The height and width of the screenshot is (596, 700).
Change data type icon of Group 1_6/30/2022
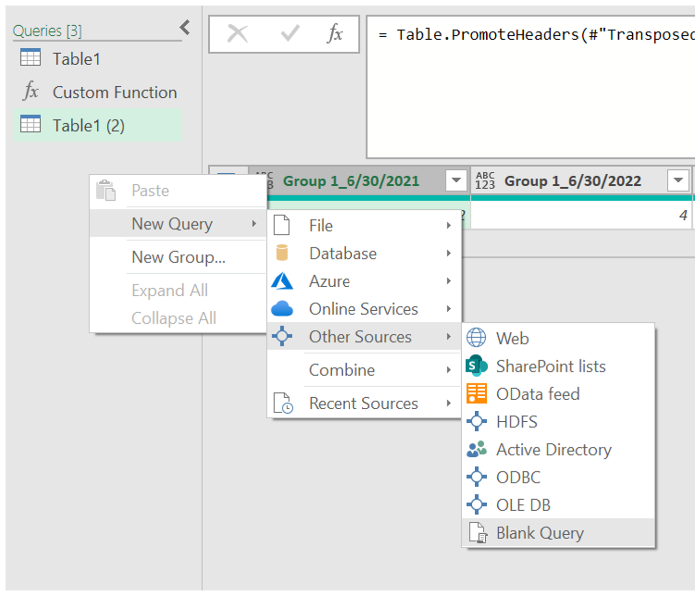point(485,181)
